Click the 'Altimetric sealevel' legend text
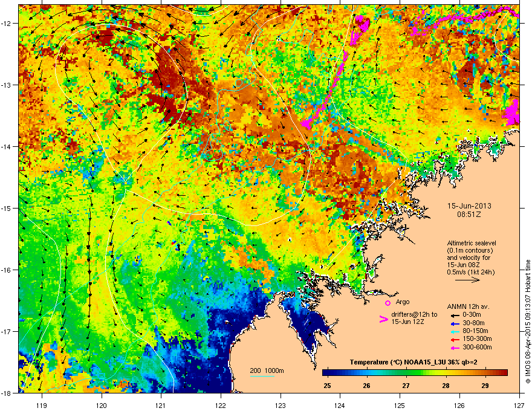Screen dimensions: 532x411 [472, 243]
